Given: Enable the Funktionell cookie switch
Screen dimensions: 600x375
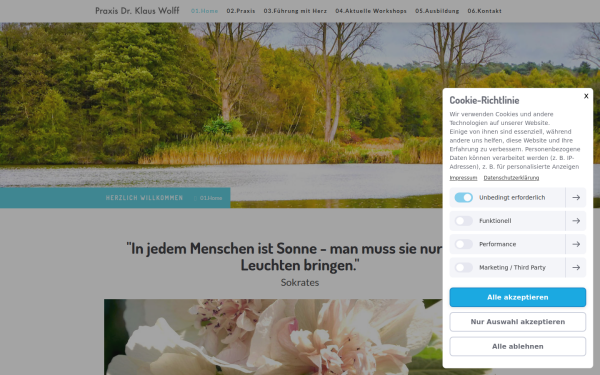Looking at the screenshot, I should [463, 221].
